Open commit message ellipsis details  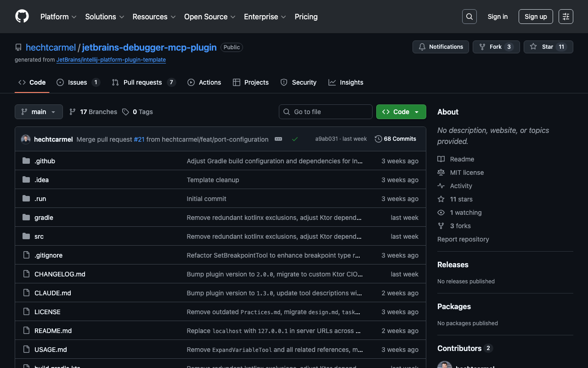tap(278, 139)
